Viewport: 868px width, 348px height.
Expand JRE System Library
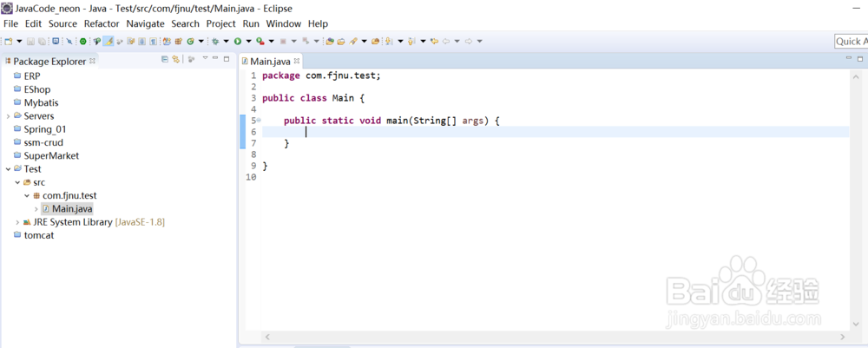point(17,222)
